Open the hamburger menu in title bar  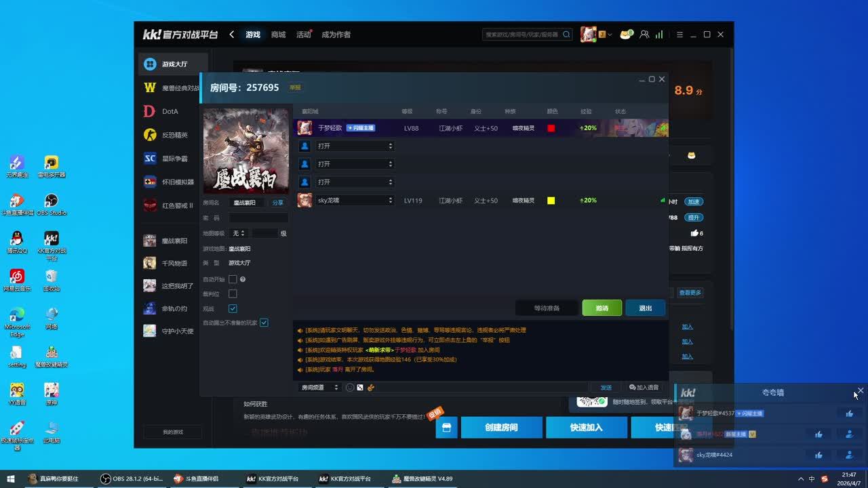(680, 35)
